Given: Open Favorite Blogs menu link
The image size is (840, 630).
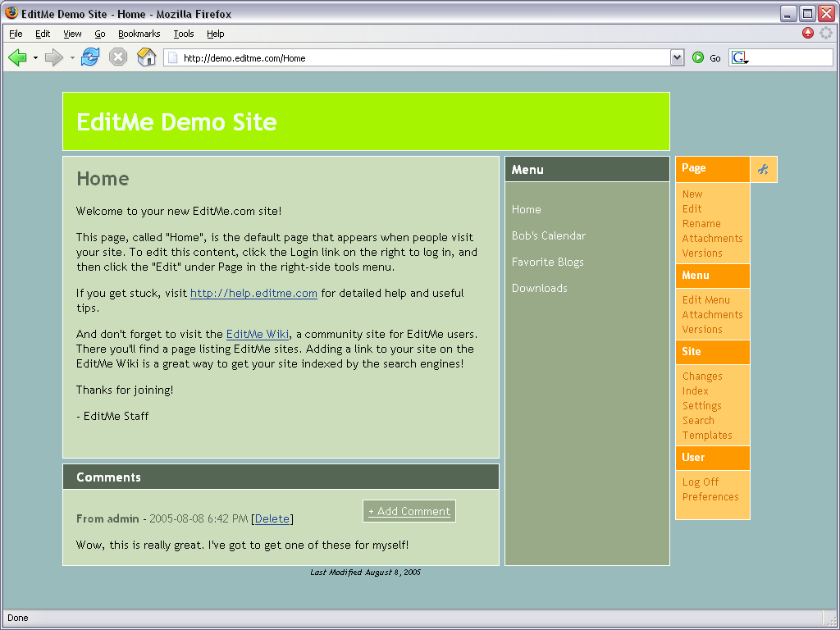Looking at the screenshot, I should point(547,262).
